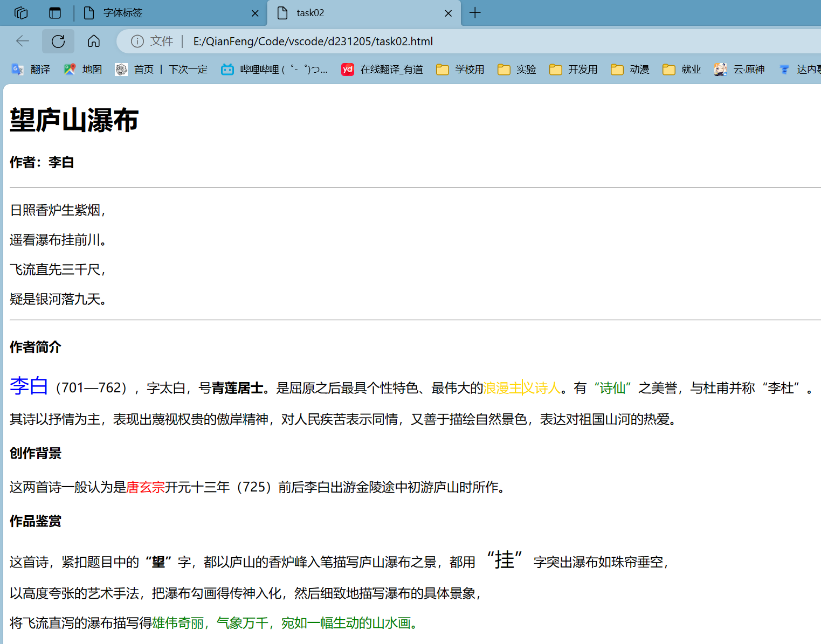
Task: Open the workspaces icon in the browser
Action: (x=21, y=13)
